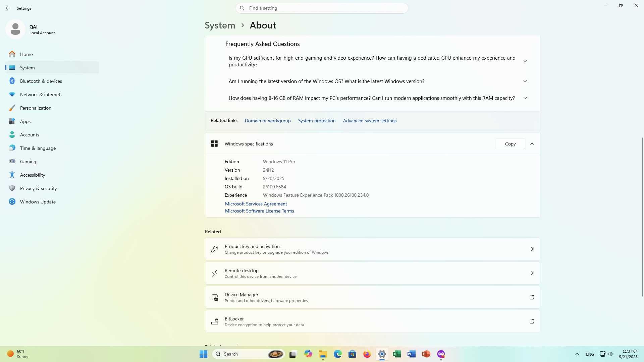Click the Windows logo in specifications header
Screen dimensions: 644x362
point(214,144)
